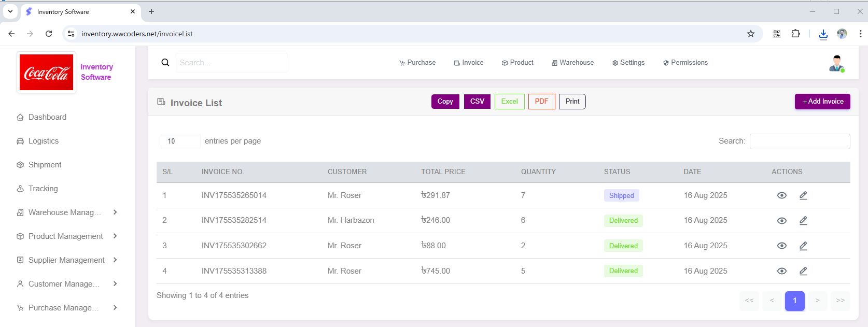
Task: Open the Purchase menu in top navigation
Action: (x=417, y=63)
